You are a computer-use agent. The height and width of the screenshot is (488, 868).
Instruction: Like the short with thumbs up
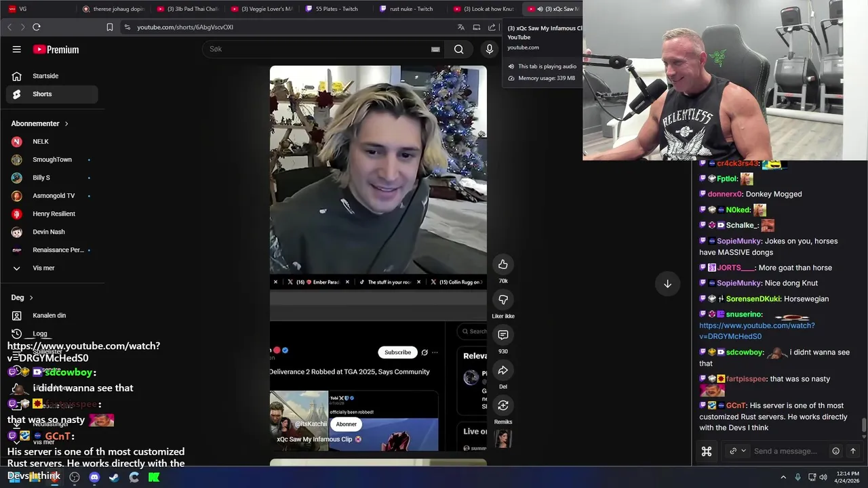pos(503,264)
